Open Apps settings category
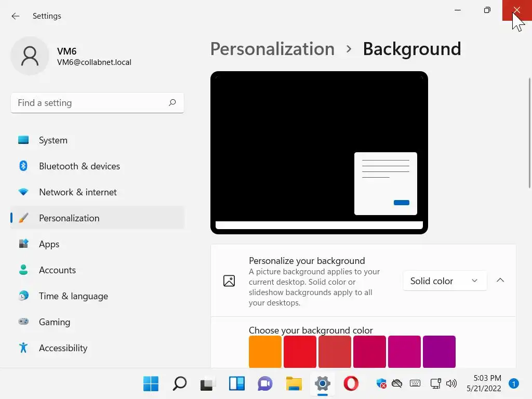Screen dimensions: 532x399 coord(97,244)
